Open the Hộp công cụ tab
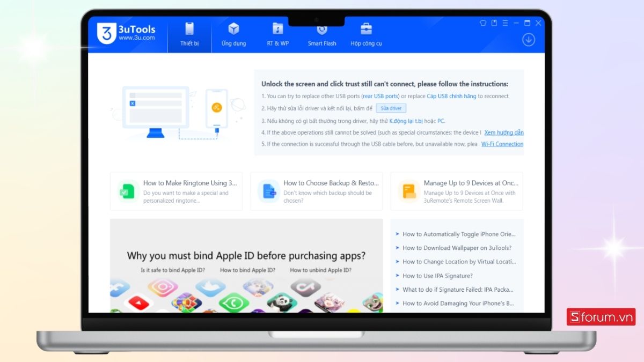 [366, 34]
